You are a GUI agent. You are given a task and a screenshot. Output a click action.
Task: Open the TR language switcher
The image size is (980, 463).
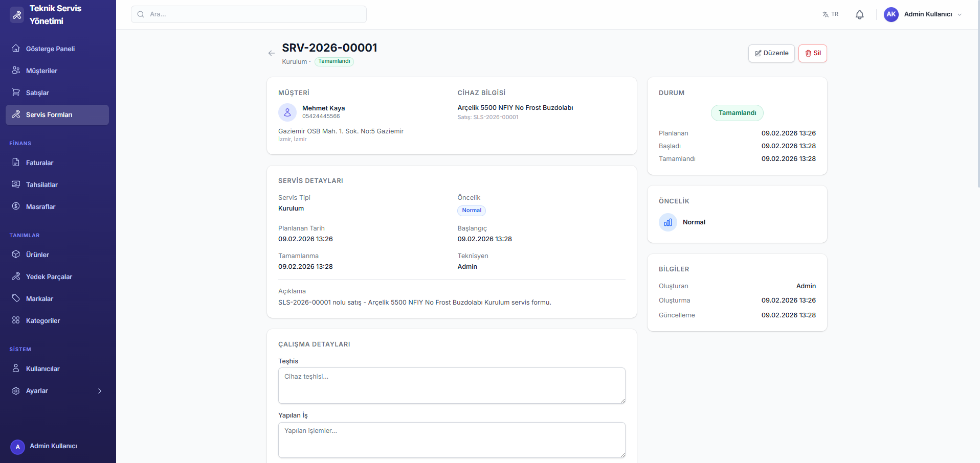coord(830,14)
